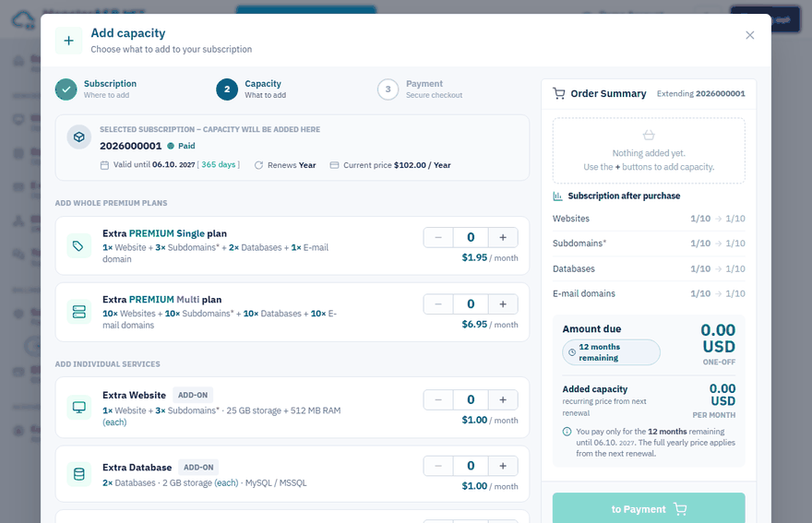Click quantity field of Extra Database

point(471,466)
